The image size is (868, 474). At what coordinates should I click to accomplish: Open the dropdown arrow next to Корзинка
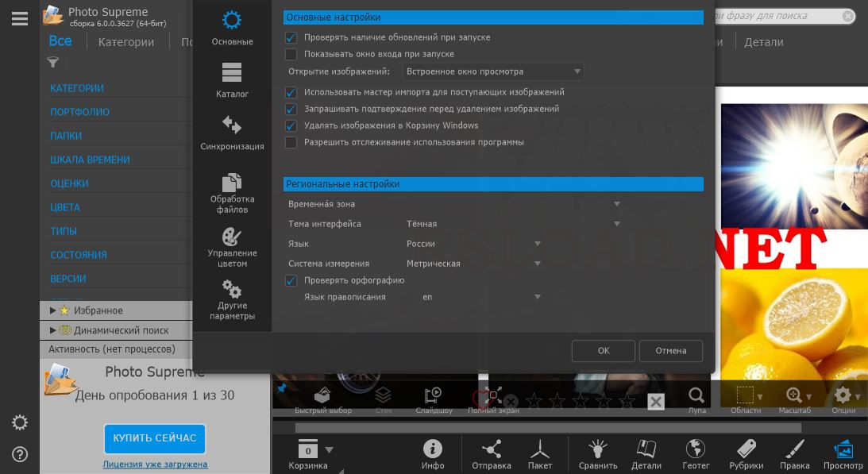[330, 450]
